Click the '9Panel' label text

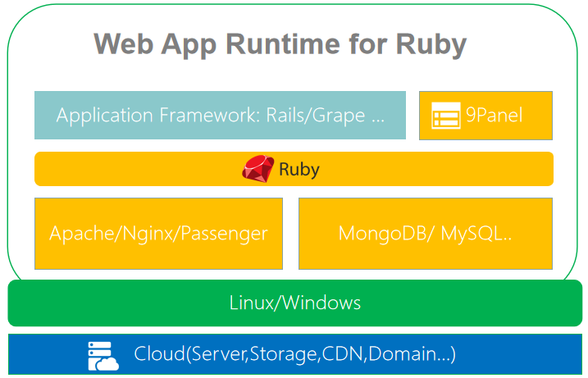494,115
